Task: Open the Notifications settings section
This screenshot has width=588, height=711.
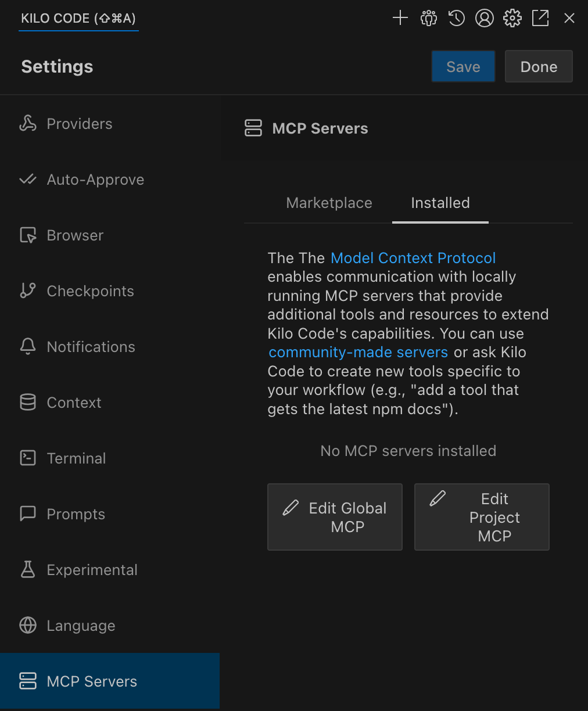Action: pyautogui.click(x=91, y=347)
